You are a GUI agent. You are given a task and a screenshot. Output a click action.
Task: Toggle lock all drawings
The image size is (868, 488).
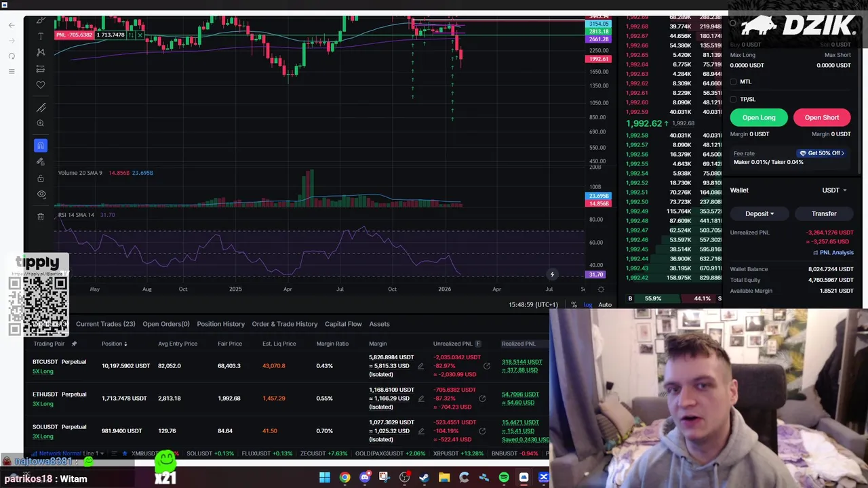pos(41,178)
